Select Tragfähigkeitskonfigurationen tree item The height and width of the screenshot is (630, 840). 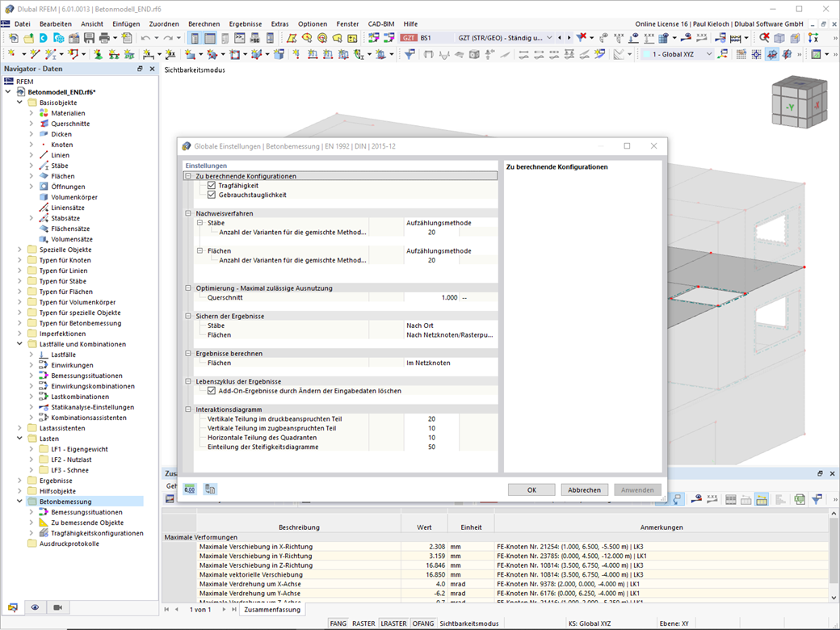97,533
